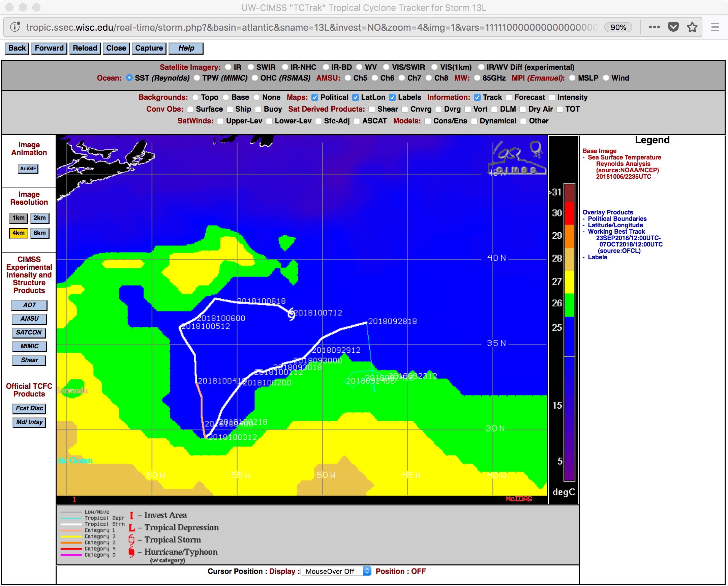This screenshot has height=586, width=728.
Task: Click the Capture button
Action: click(149, 48)
